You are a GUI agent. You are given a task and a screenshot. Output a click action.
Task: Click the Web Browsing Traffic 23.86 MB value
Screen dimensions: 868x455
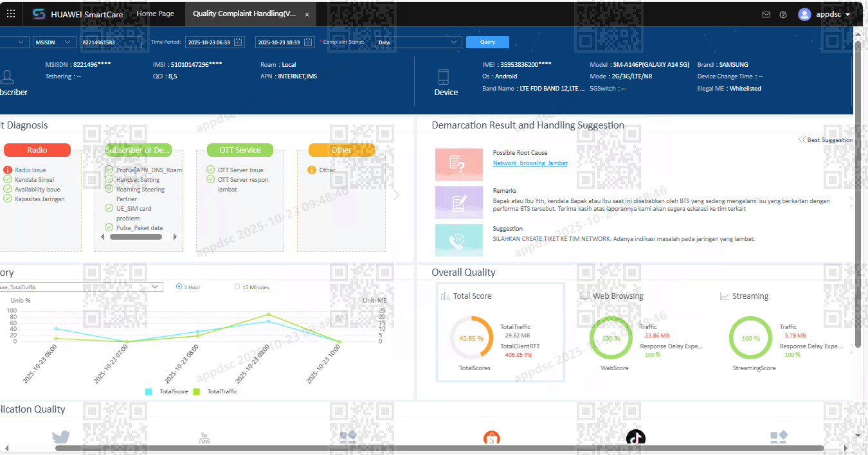657,335
